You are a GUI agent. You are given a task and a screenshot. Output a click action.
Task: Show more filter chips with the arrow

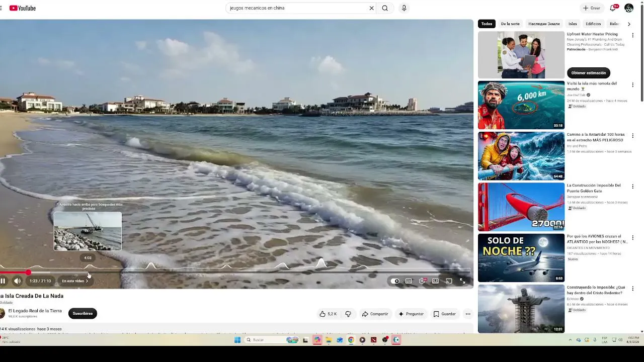pos(629,24)
